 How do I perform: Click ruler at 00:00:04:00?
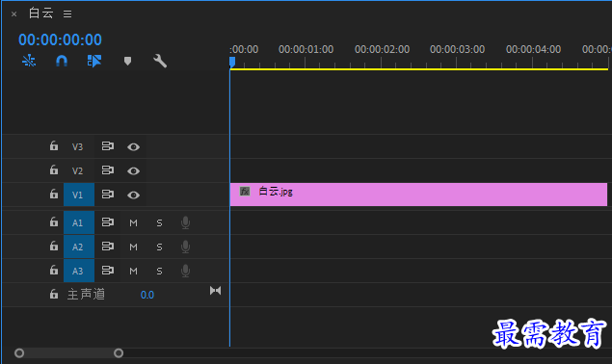[534, 49]
